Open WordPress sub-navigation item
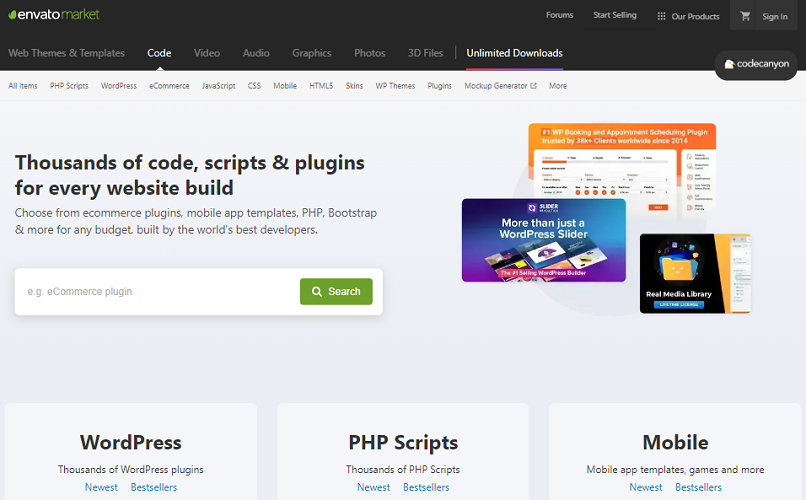The image size is (806, 500). (x=119, y=86)
